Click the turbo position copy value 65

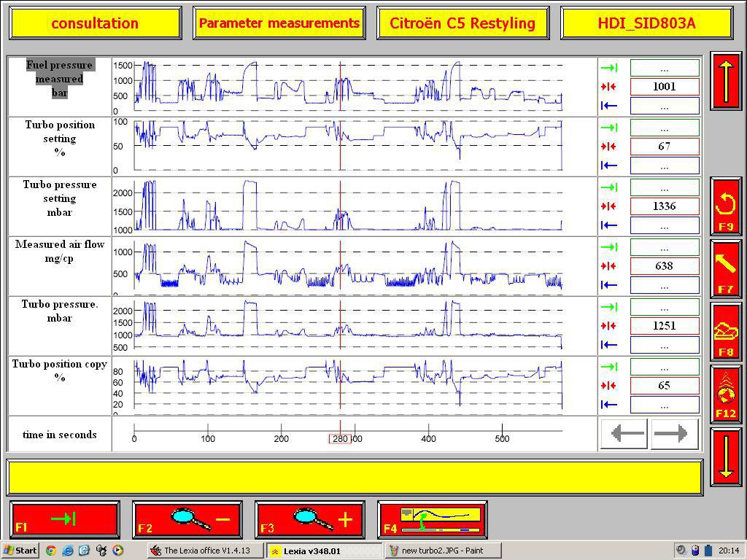[665, 386]
